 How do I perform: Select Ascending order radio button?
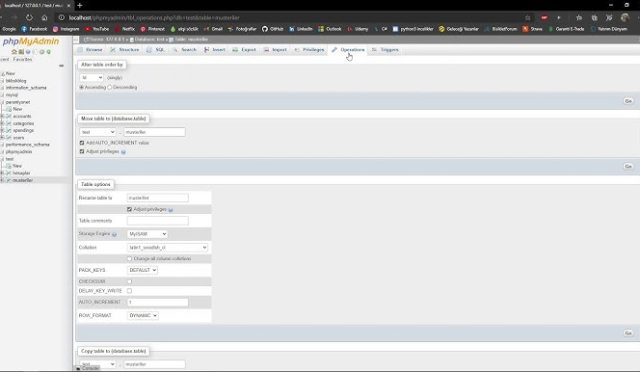pyautogui.click(x=82, y=87)
